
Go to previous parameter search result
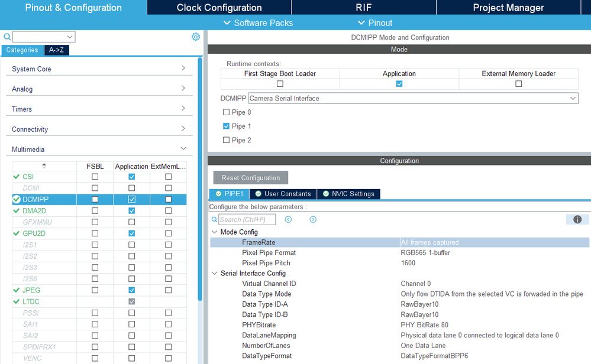pyautogui.click(x=288, y=219)
